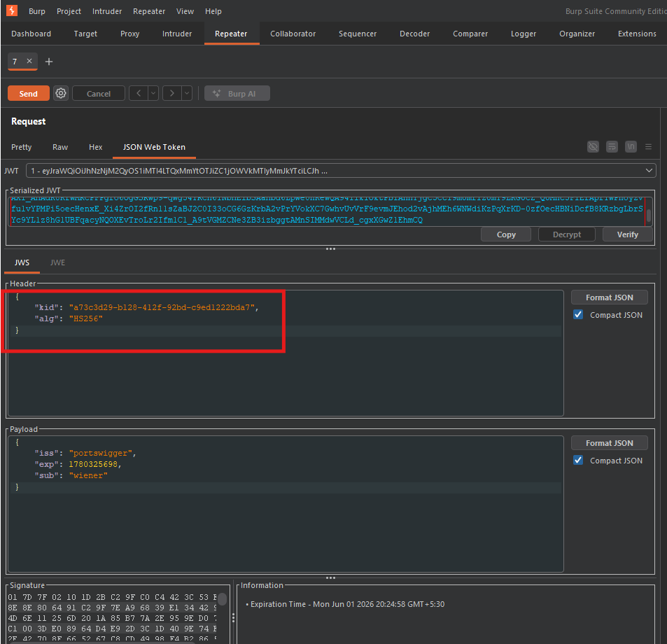The height and width of the screenshot is (644, 667).
Task: Open the View menu
Action: 185,11
